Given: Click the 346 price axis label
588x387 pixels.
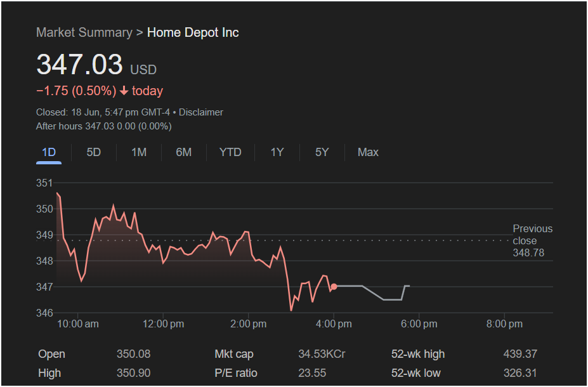Looking at the screenshot, I should 44,313.
